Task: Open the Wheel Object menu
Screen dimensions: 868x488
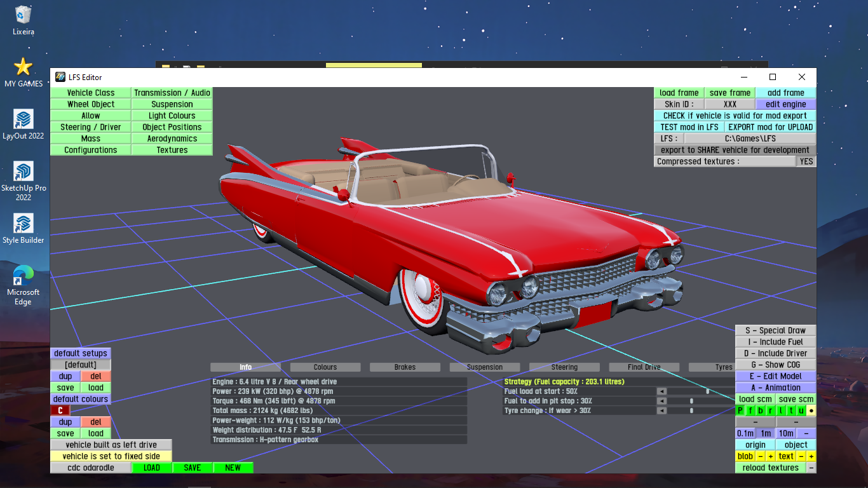Action: click(91, 104)
